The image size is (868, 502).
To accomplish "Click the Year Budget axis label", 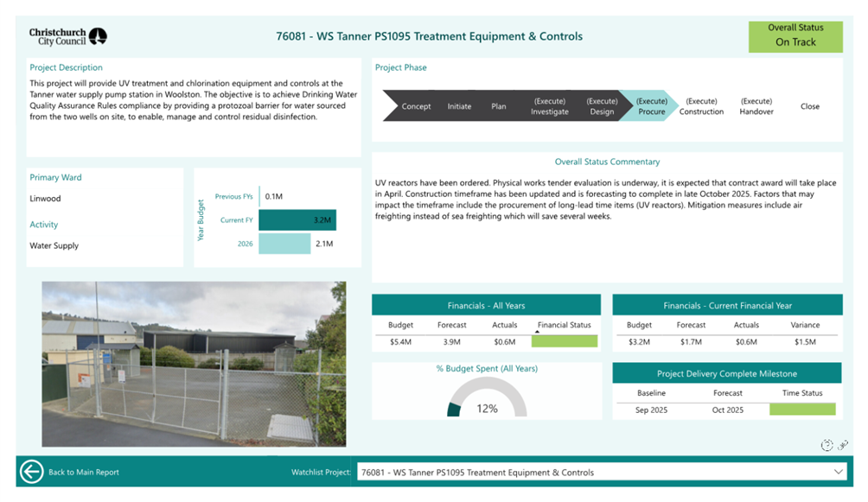I will click(201, 220).
